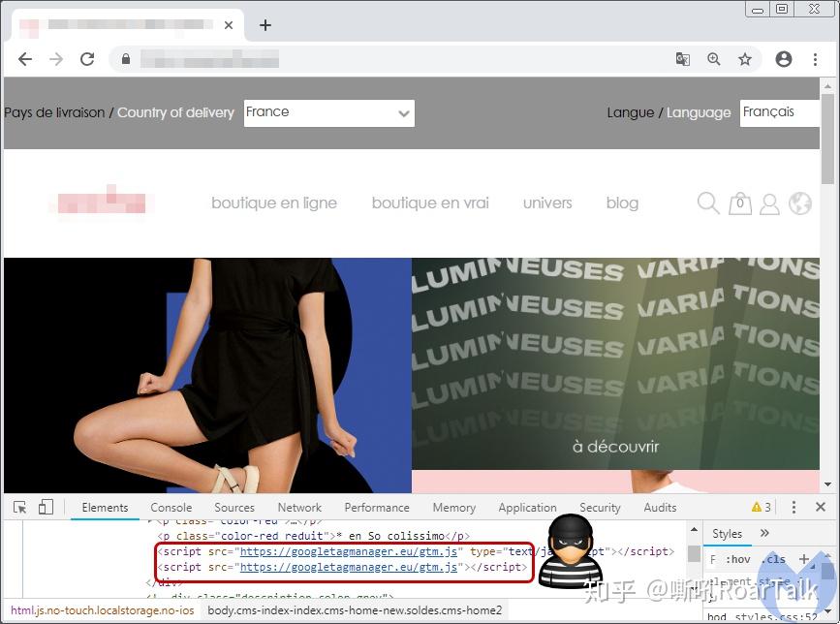
Task: Toggle DevTools device toolbar
Action: point(47,507)
